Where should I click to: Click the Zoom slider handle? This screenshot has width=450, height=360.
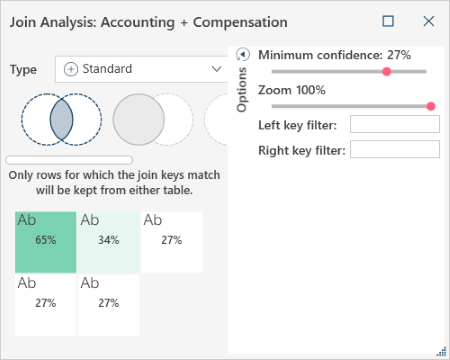431,106
